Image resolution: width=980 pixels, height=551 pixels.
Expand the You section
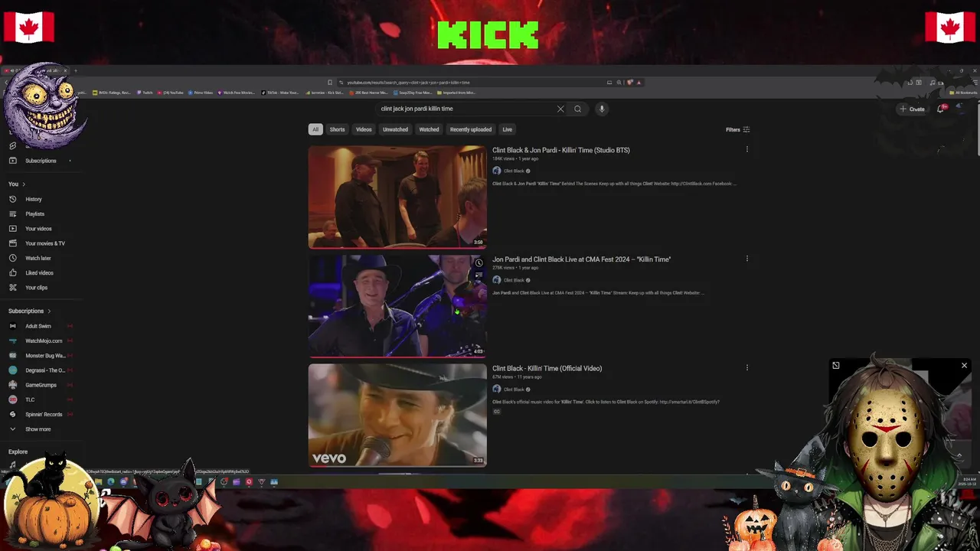17,184
